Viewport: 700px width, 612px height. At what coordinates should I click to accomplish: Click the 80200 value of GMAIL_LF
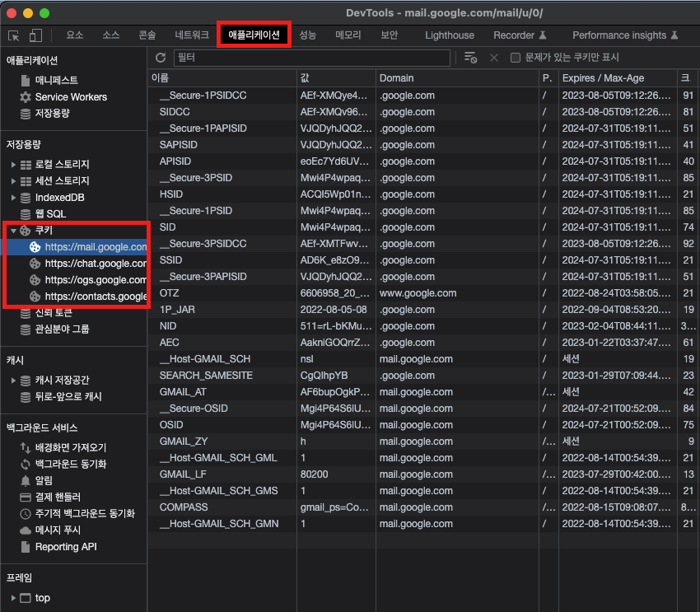click(x=315, y=474)
